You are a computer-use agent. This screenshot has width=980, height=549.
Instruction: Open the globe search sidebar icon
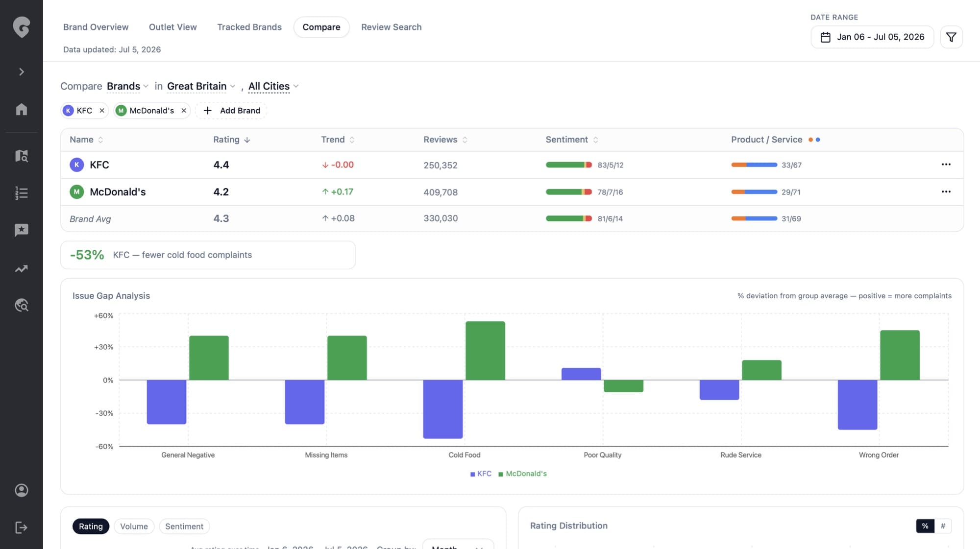[21, 305]
